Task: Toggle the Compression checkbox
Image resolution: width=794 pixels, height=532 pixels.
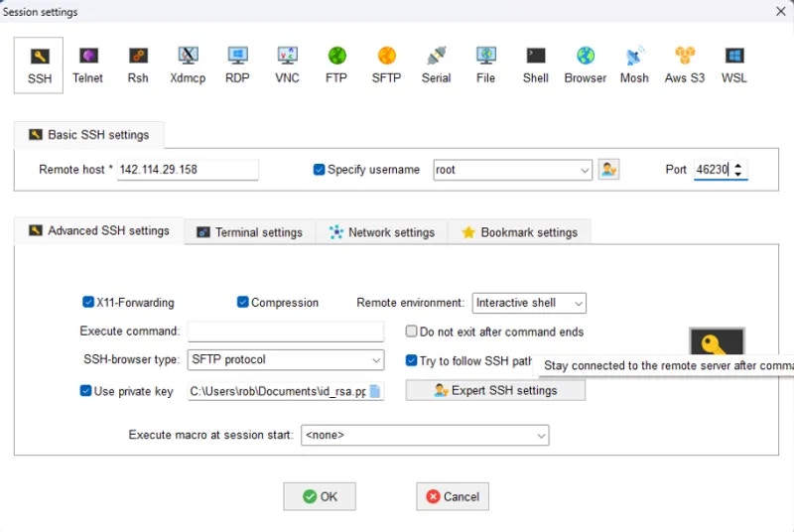Action: pos(242,302)
